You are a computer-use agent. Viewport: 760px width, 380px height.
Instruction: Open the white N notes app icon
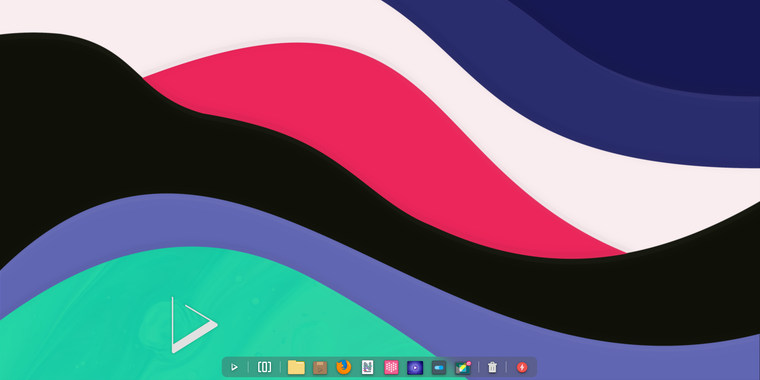367,367
